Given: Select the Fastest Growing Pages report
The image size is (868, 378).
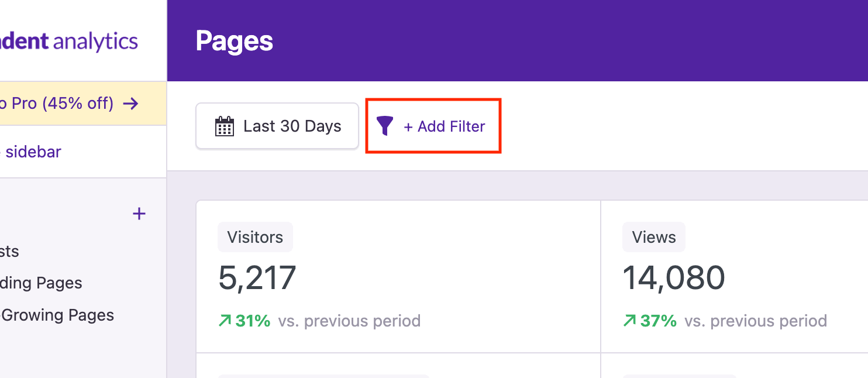Looking at the screenshot, I should [x=57, y=315].
